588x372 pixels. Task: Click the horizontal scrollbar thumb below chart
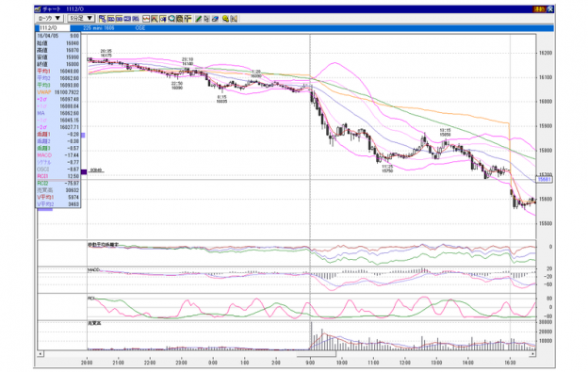coord(316,354)
